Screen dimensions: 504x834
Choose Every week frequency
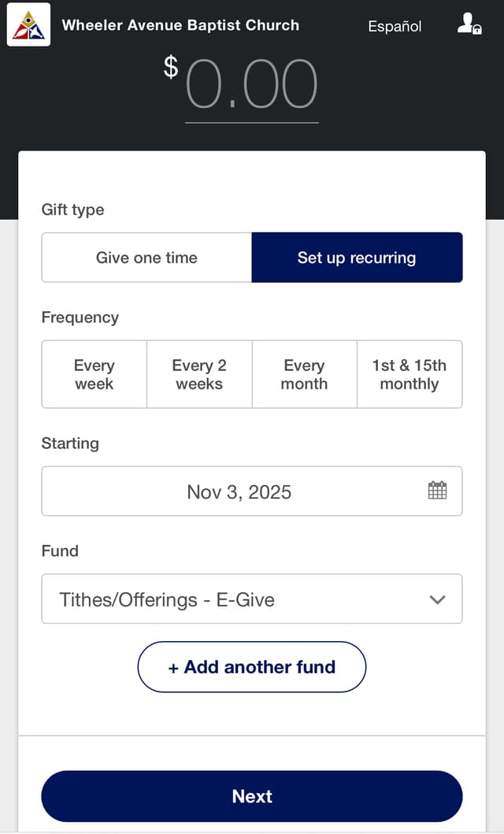(94, 374)
